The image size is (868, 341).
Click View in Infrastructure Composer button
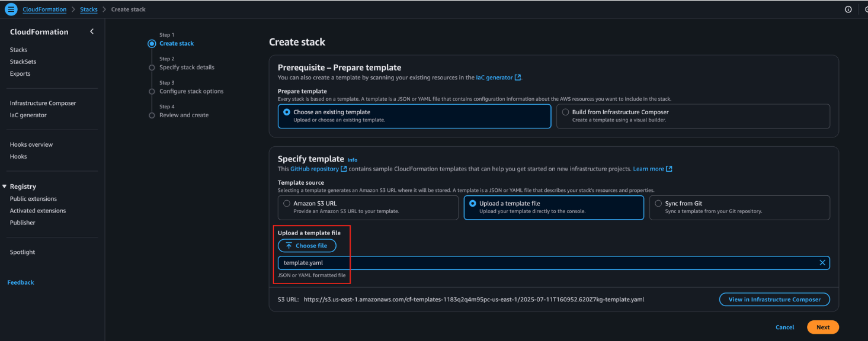point(774,300)
